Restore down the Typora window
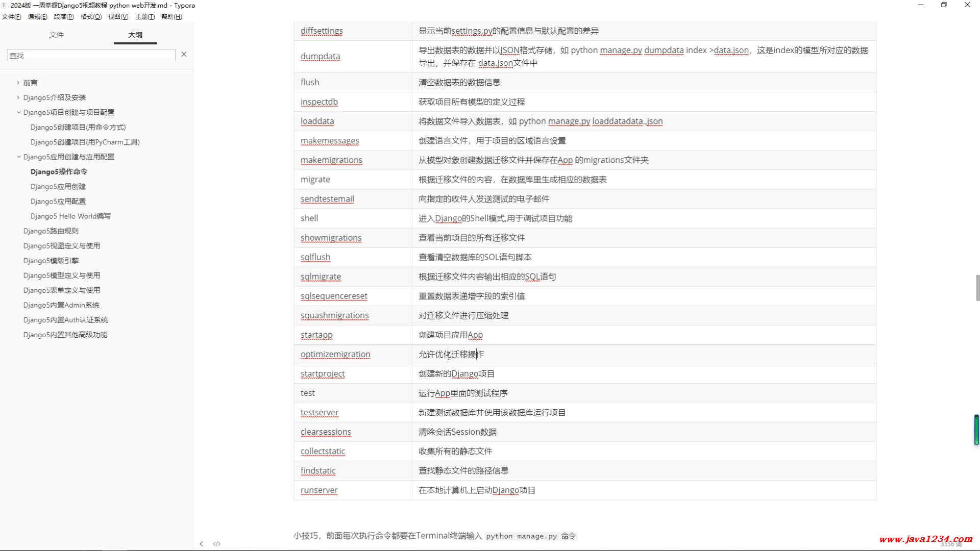 pos(944,5)
